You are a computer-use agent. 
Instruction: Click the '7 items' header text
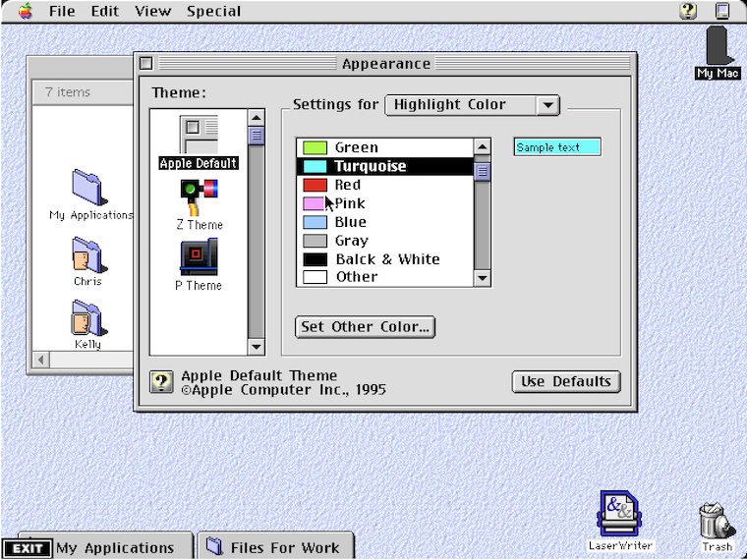pyautogui.click(x=68, y=92)
